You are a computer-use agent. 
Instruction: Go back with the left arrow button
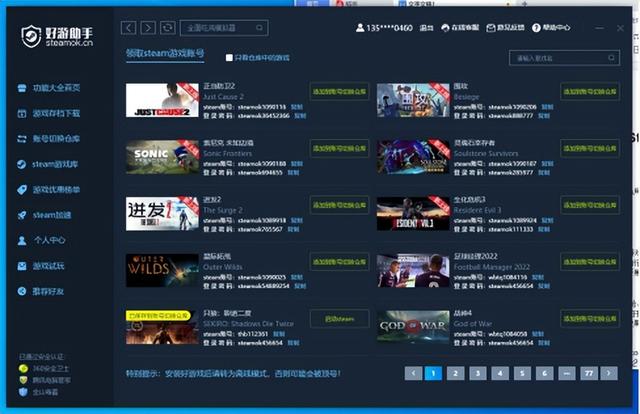click(129, 28)
